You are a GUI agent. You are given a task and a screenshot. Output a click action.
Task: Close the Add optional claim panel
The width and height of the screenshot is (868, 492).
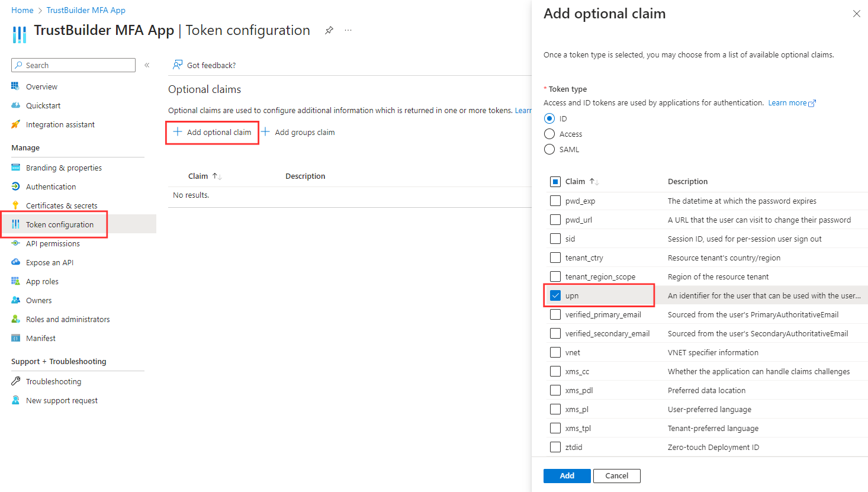pyautogui.click(x=856, y=14)
